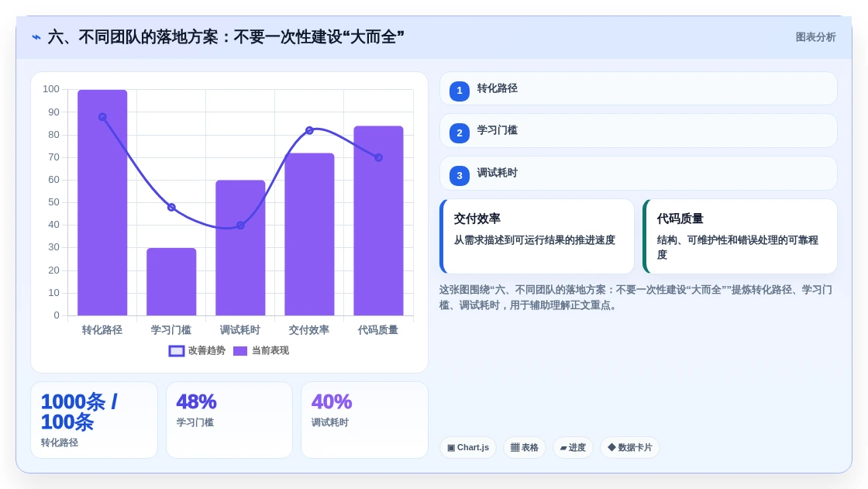
Task: Open the 调试耗时 list item
Action: (x=639, y=174)
